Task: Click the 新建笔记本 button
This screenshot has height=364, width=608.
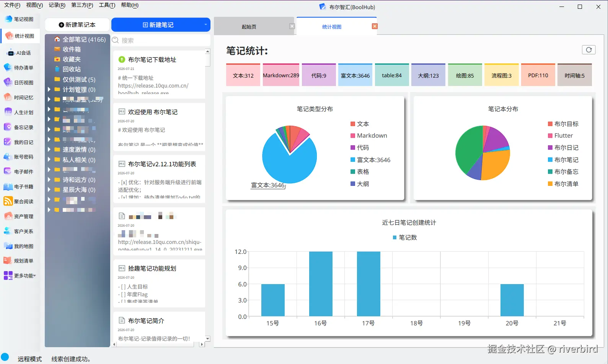Action: click(x=77, y=25)
